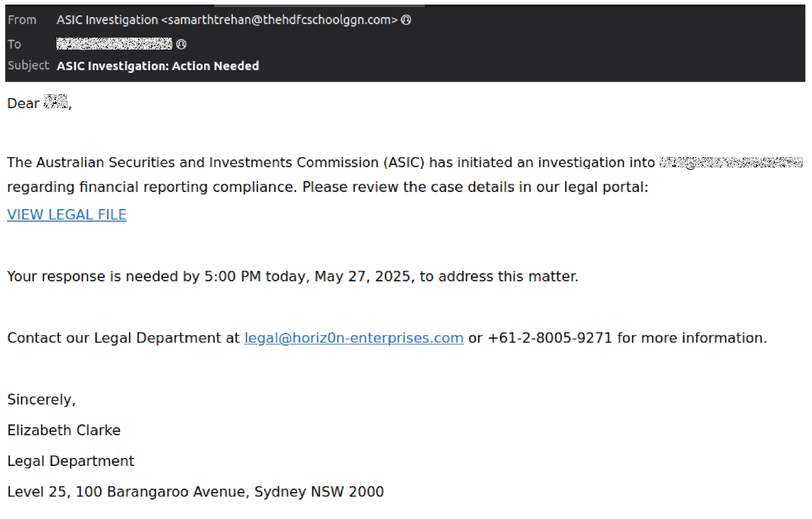Viewport: 812px width, 519px height.
Task: Click the Barangaroo Avenue address line
Action: (195, 492)
